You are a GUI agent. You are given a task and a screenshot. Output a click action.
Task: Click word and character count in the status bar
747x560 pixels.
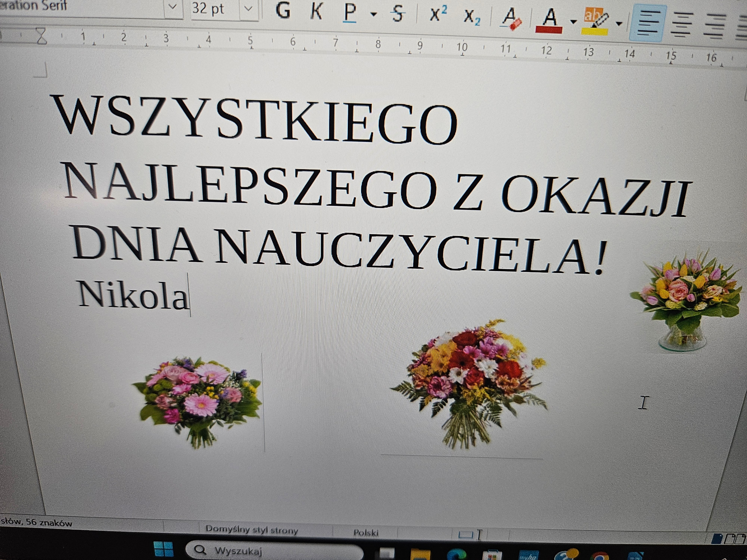tap(37, 522)
